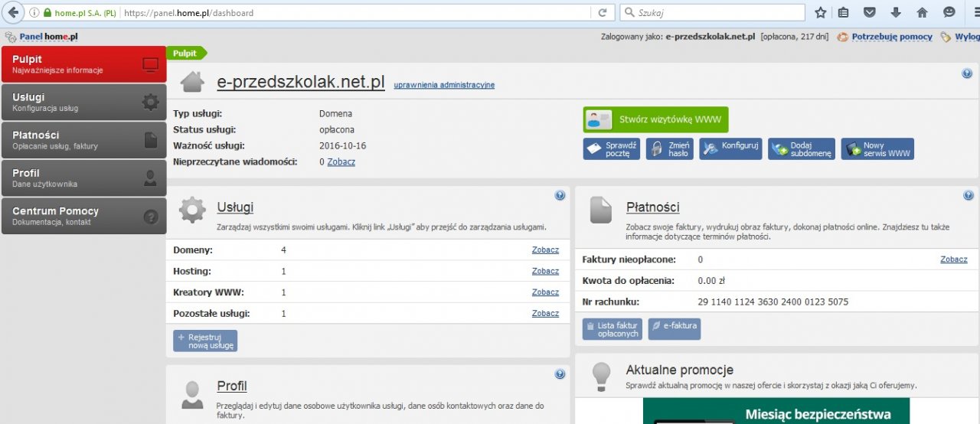
Task: Click the Profil panel person icon
Action: 192,395
